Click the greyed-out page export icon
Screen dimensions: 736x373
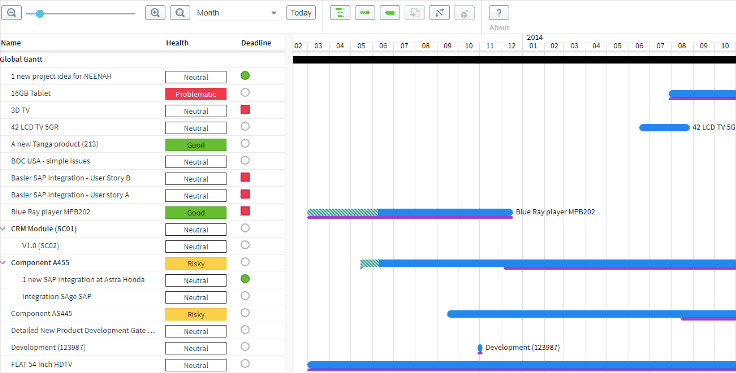[414, 13]
